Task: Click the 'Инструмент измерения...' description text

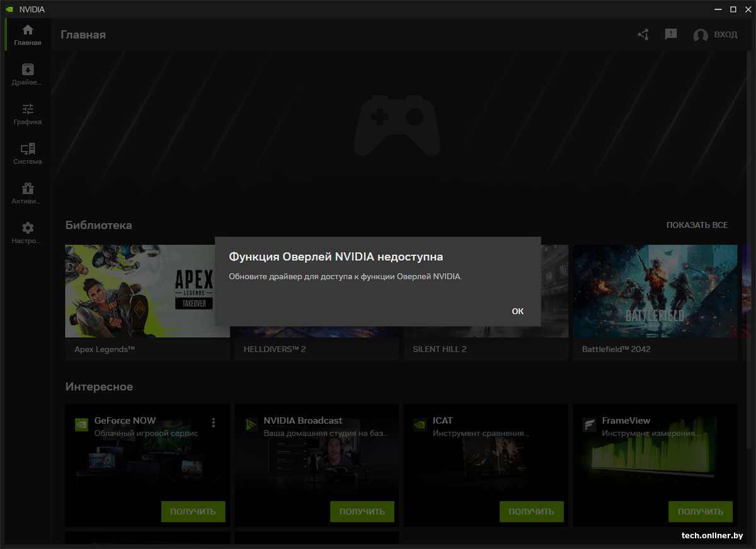Action: tap(651, 434)
